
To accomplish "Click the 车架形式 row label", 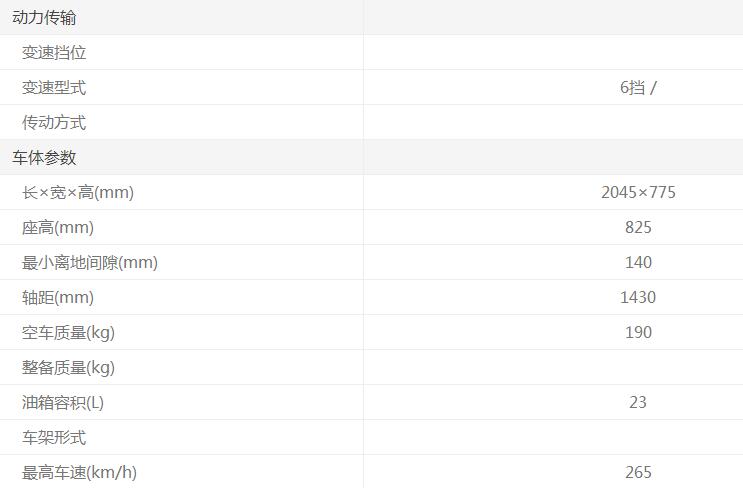I will coord(54,437).
